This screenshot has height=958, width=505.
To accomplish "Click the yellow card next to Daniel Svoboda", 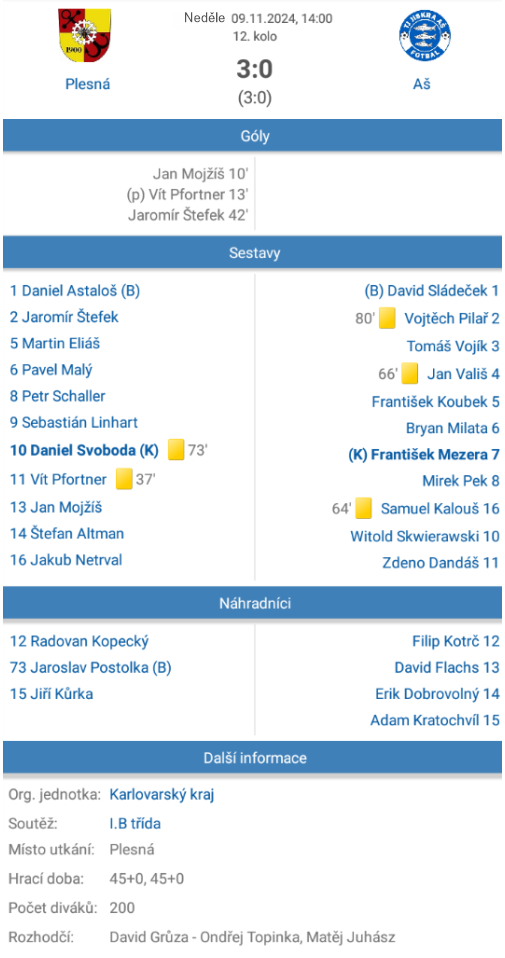I will (176, 450).
